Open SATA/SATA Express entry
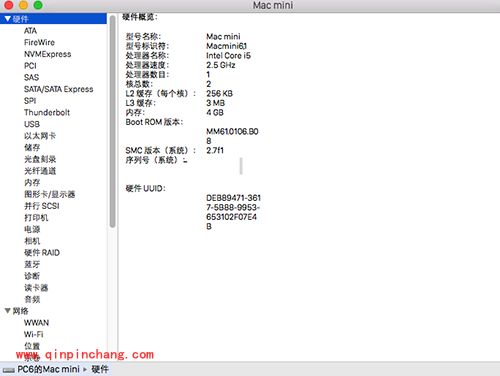This screenshot has height=376, width=500. [59, 89]
